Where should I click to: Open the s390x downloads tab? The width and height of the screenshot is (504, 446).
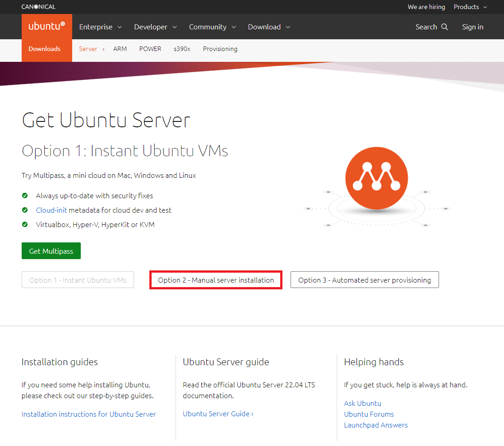[x=182, y=49]
